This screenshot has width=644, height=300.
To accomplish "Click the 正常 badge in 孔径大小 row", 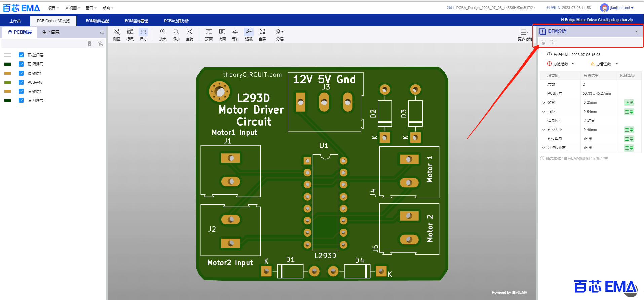I will [629, 130].
